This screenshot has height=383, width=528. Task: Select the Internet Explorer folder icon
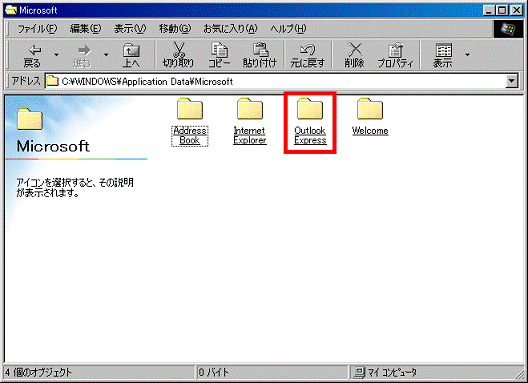click(x=250, y=108)
